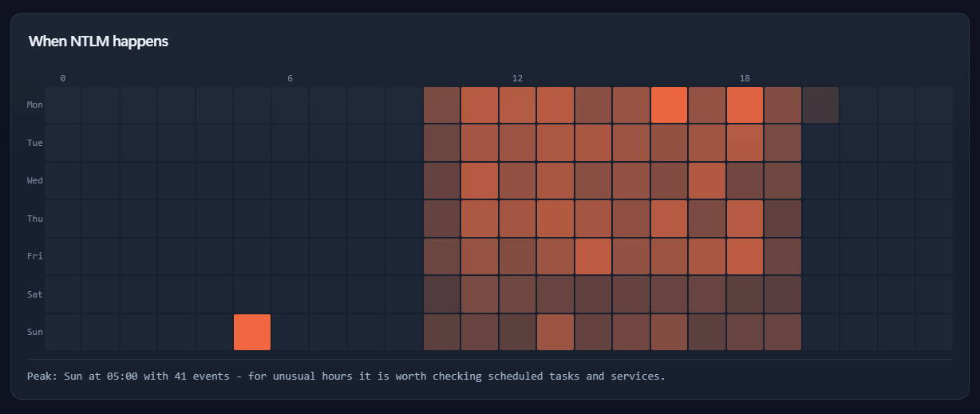Click the 'Fri' row label

pos(35,256)
